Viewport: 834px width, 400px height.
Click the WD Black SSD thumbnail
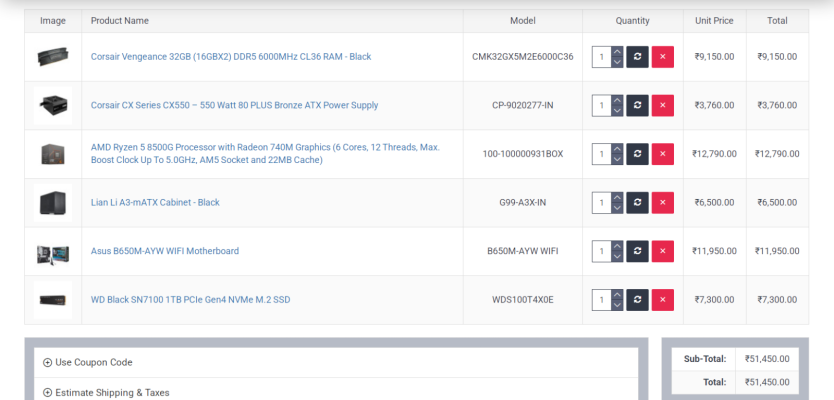click(53, 300)
